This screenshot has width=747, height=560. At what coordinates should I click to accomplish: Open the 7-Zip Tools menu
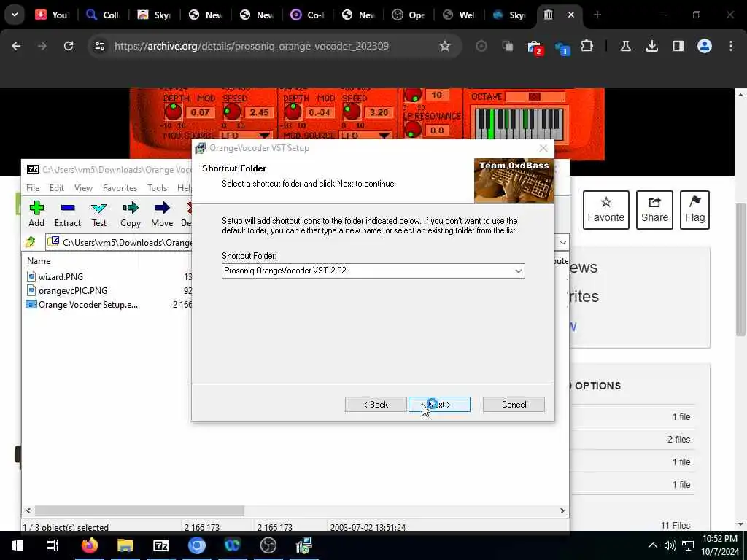158,188
